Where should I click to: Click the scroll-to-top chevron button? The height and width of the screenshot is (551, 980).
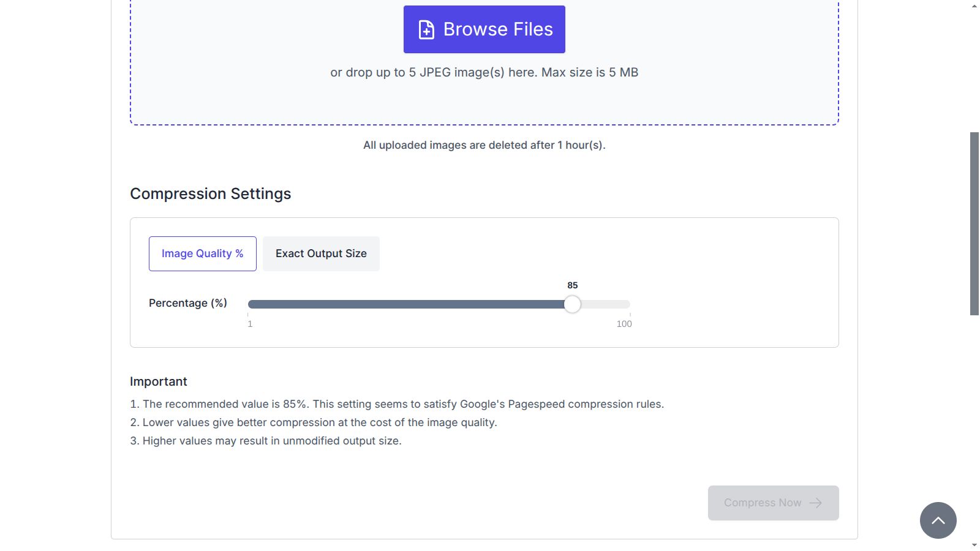point(938,520)
